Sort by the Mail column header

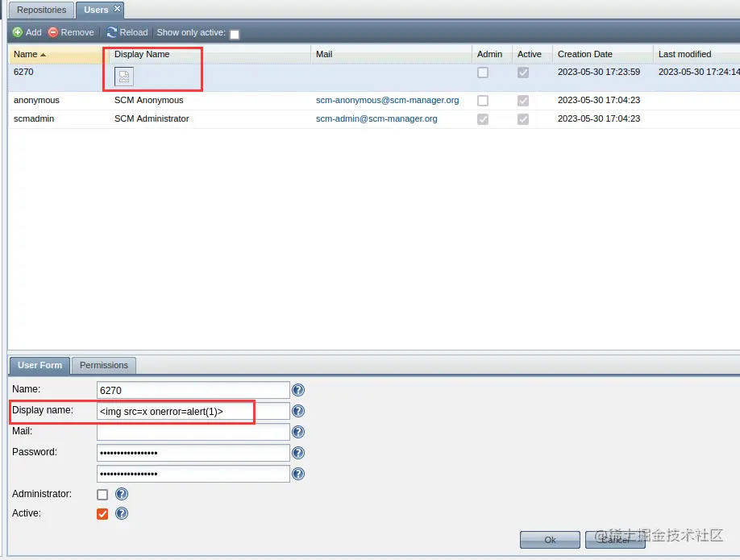pos(391,54)
